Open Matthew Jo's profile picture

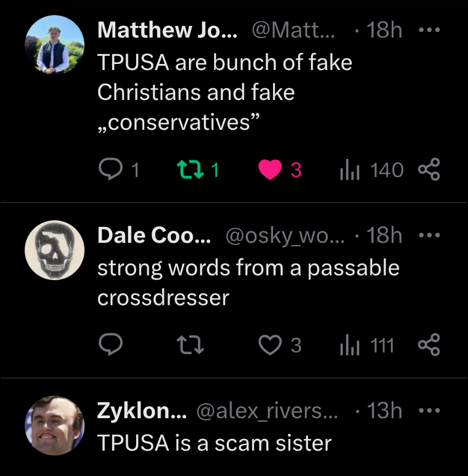point(55,44)
